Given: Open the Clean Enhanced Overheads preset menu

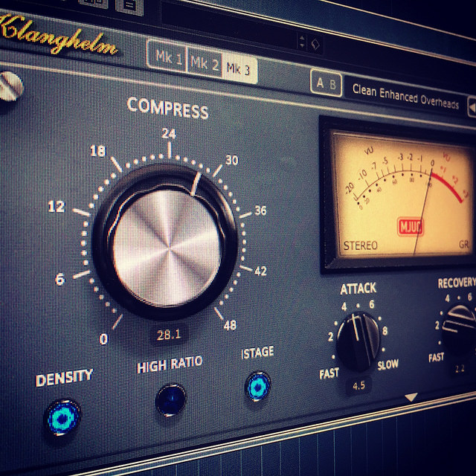Looking at the screenshot, I should 405,97.
